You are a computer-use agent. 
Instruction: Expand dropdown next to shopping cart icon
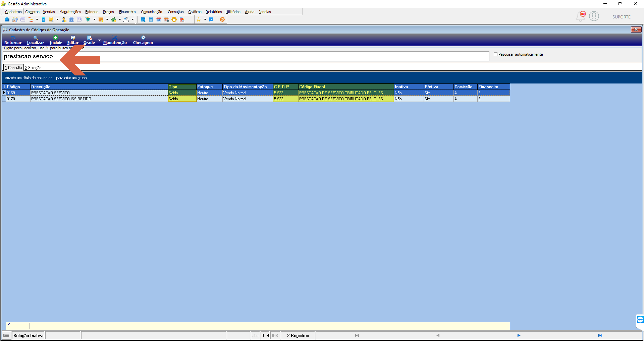click(94, 19)
